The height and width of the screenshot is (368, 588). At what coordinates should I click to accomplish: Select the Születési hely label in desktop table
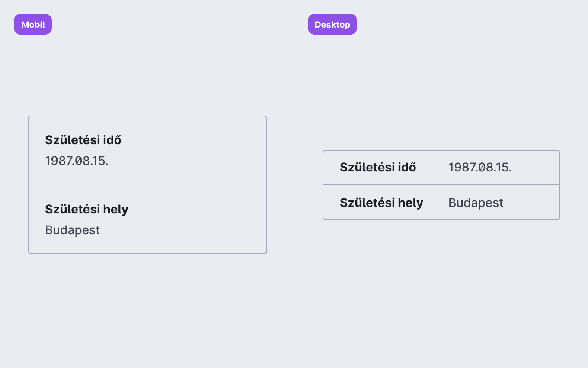coord(381,203)
